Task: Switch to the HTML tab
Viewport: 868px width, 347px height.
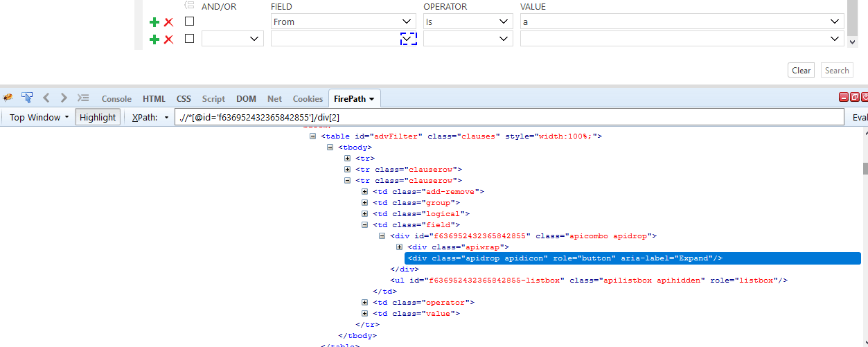Action: (x=154, y=98)
